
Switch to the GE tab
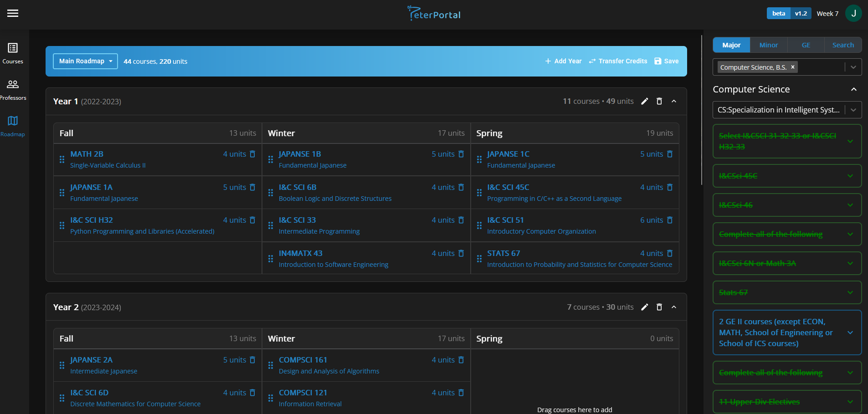(806, 45)
